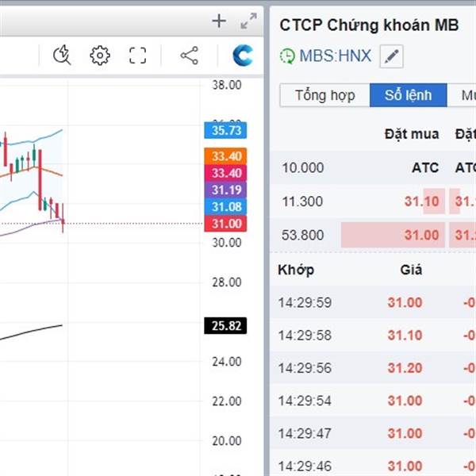Click the MBS:HNX ticker link
Screen dimensions: 476x476
click(x=335, y=56)
